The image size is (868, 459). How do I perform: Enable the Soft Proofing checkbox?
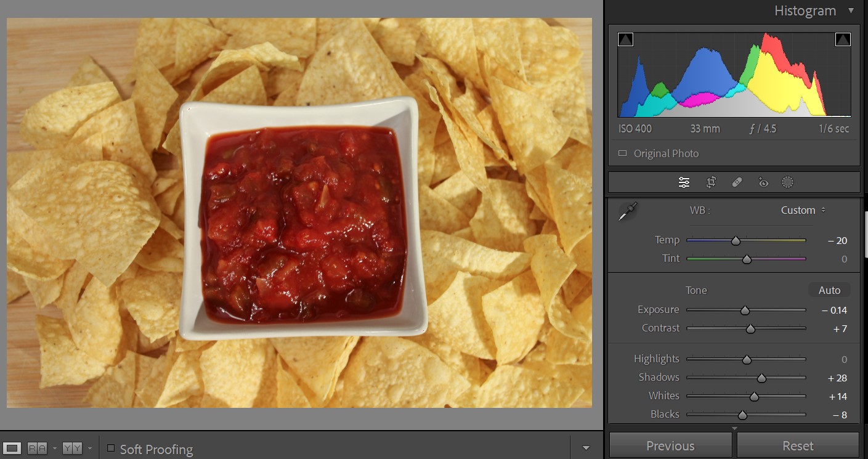111,448
